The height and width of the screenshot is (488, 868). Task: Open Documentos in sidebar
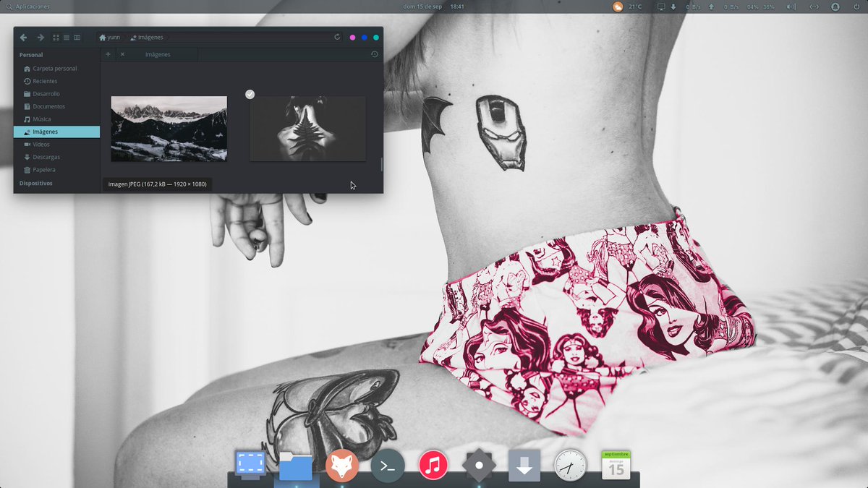click(56, 106)
